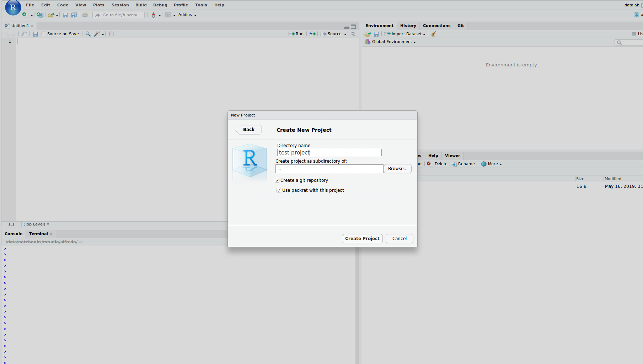Viewport: 643px width, 364px height.
Task: Clear environment with the broom icon
Action: pos(434,34)
